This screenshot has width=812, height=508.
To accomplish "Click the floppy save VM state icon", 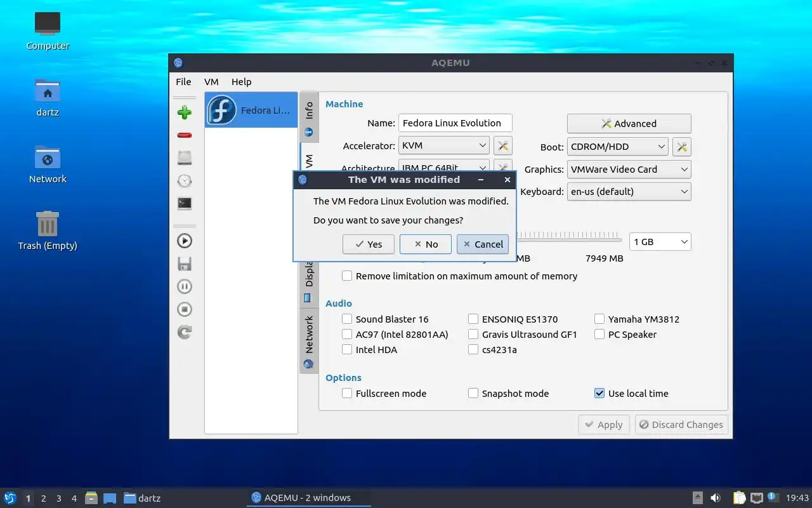I will tap(185, 264).
